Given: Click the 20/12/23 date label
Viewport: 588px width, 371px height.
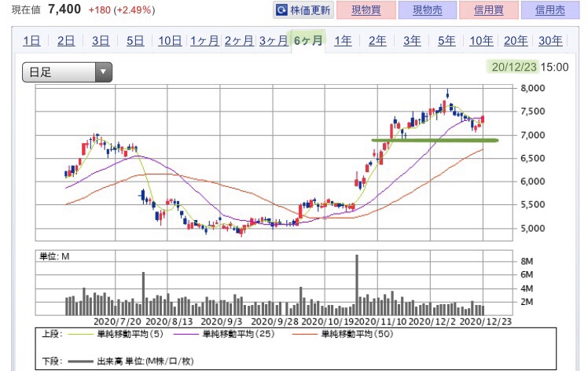Looking at the screenshot, I should pos(514,67).
